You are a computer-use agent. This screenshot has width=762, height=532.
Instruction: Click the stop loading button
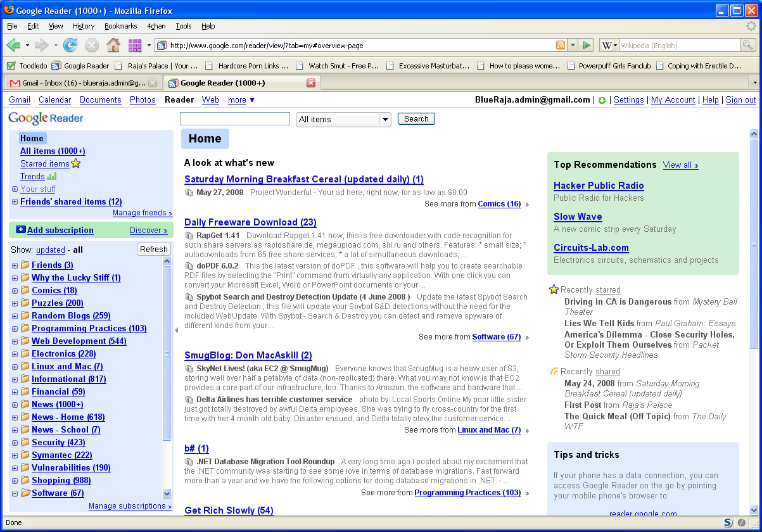coord(92,45)
